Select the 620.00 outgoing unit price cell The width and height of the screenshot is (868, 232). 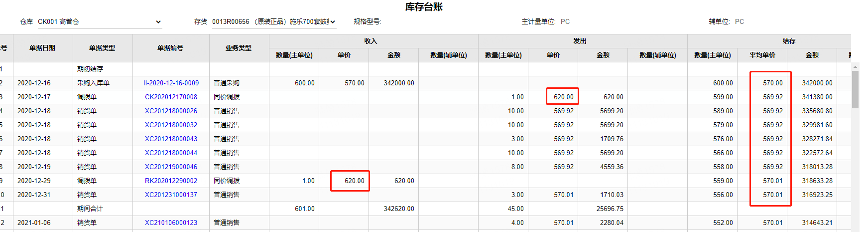pos(563,97)
